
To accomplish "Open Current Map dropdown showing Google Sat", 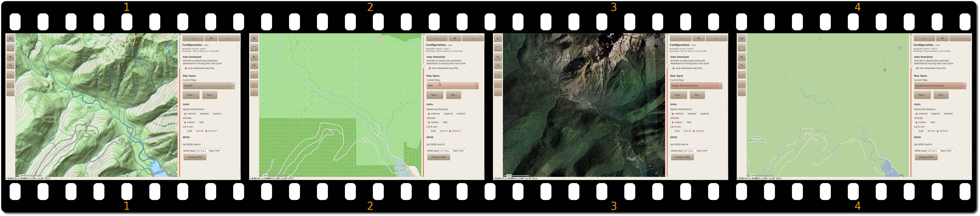I will click(x=697, y=86).
